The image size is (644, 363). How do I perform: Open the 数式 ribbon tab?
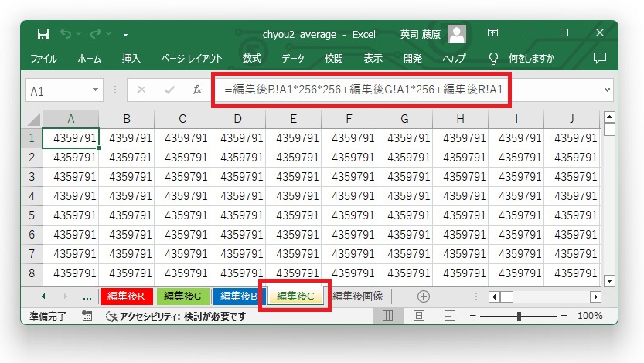(251, 59)
